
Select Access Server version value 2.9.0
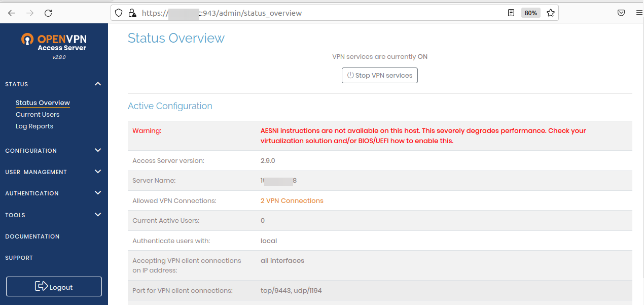coord(268,160)
